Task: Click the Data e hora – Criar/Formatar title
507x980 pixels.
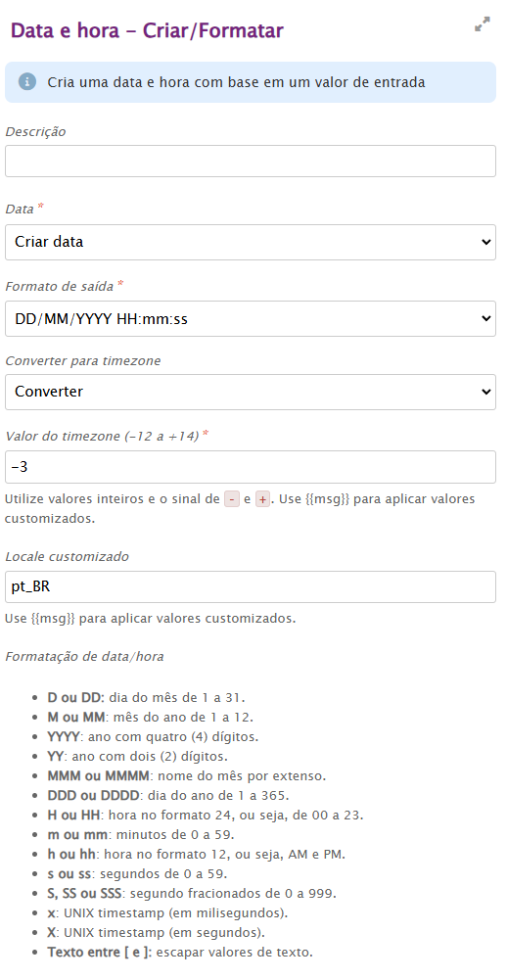Action: point(148,30)
